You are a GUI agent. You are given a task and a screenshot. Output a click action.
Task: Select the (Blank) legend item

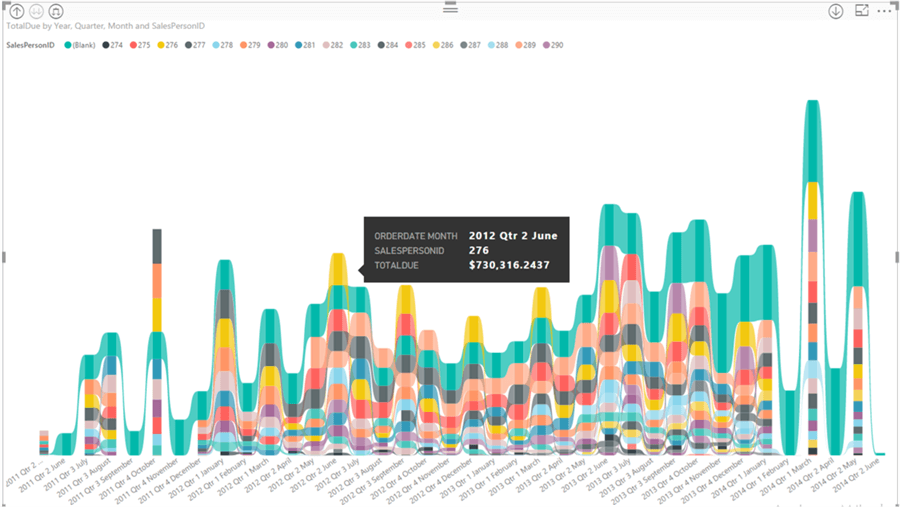[x=80, y=45]
